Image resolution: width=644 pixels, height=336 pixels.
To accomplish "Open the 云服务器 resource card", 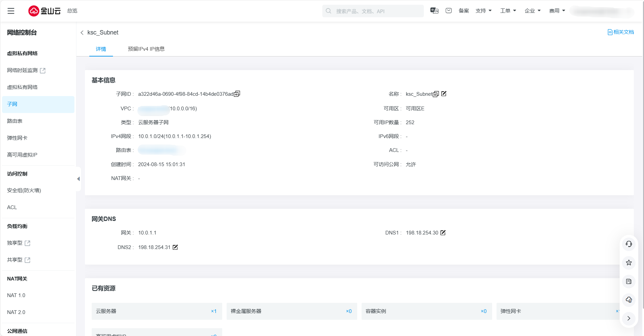I will pos(157,311).
